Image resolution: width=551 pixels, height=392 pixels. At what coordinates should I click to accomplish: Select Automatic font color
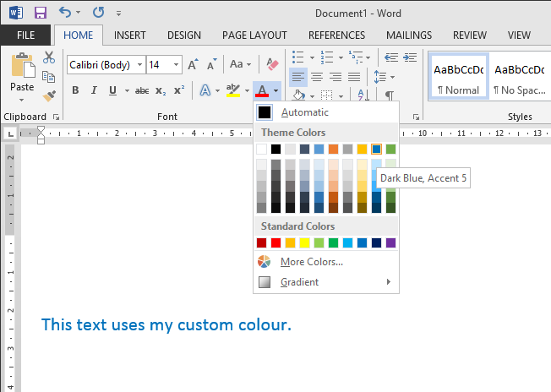point(304,112)
